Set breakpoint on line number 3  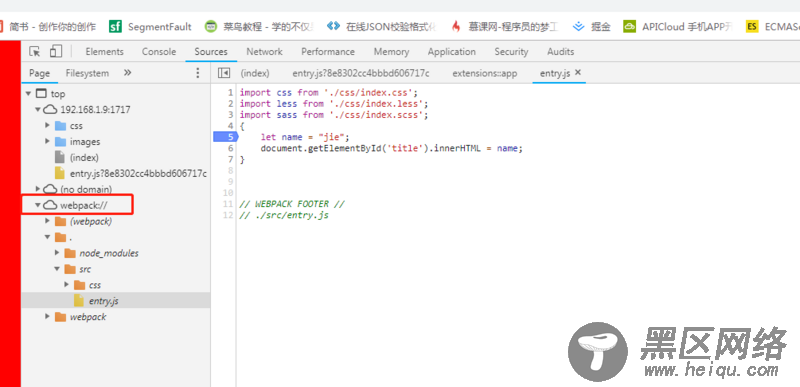(231, 115)
